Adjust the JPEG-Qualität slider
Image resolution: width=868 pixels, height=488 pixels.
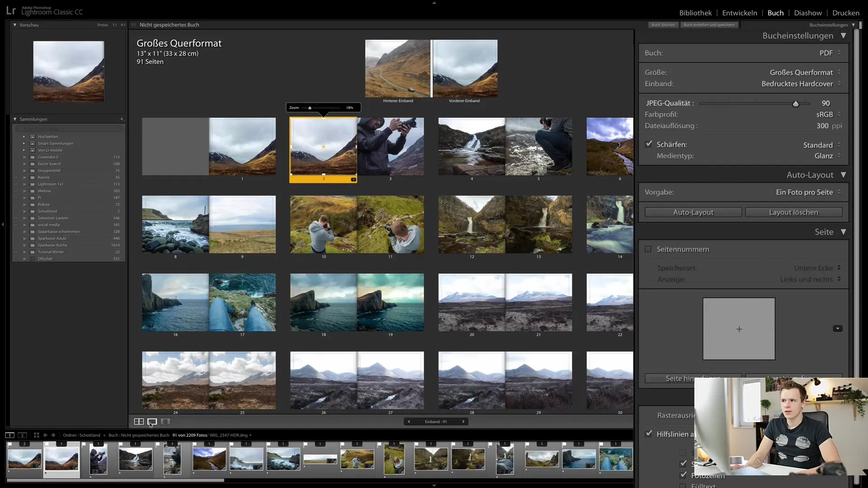tap(795, 103)
